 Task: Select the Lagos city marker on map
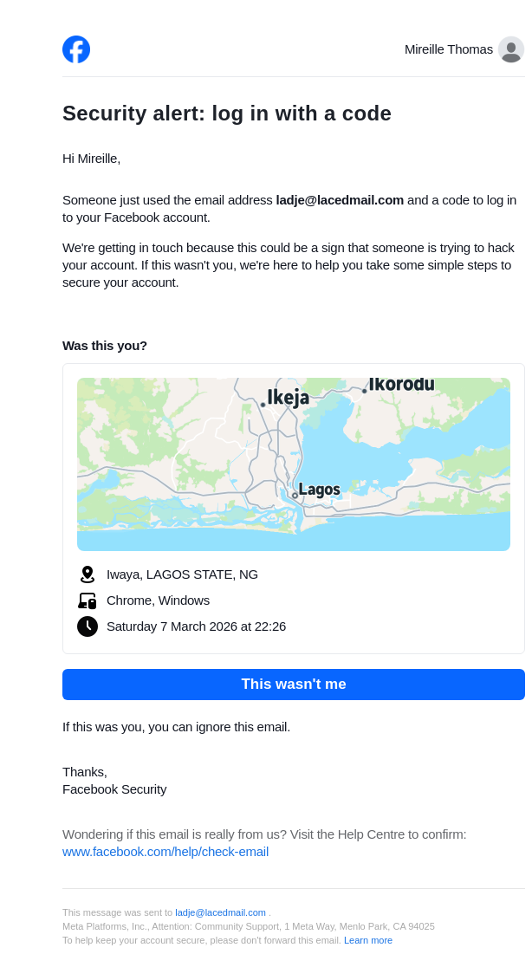(295, 495)
